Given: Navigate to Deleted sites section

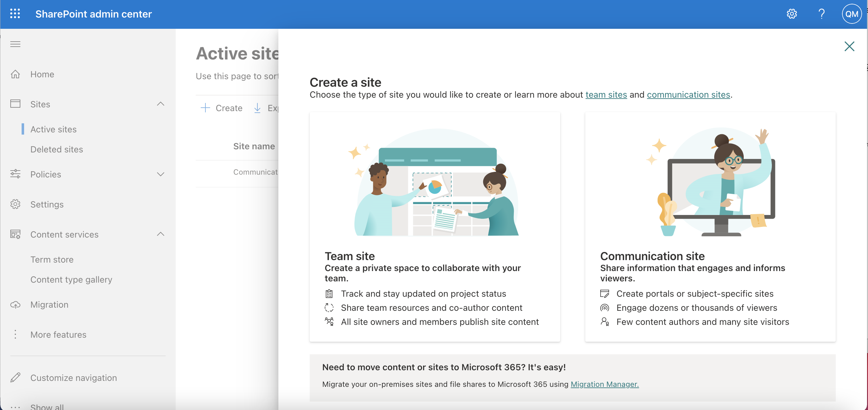Looking at the screenshot, I should [56, 149].
